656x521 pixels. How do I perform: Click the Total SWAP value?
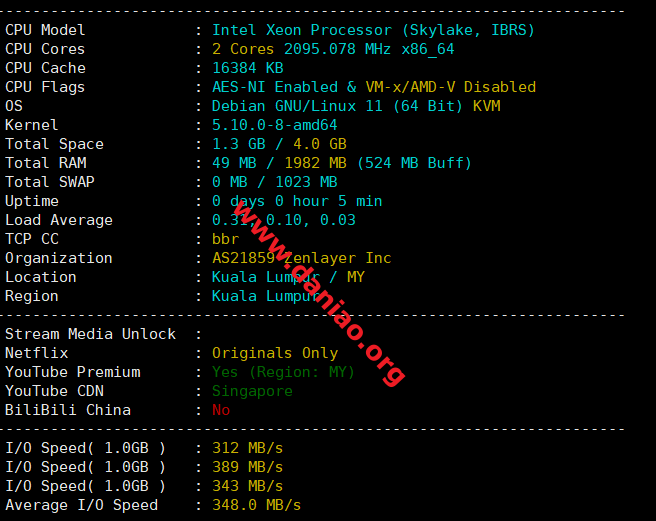point(274,182)
